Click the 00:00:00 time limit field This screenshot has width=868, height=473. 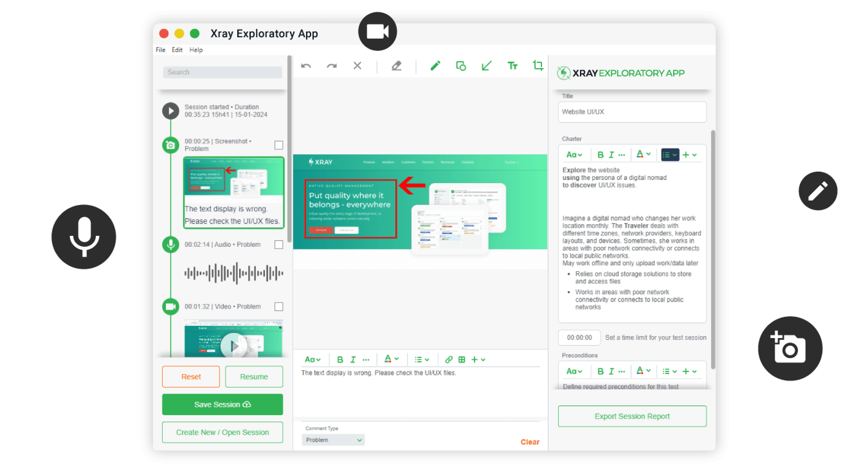click(x=579, y=338)
